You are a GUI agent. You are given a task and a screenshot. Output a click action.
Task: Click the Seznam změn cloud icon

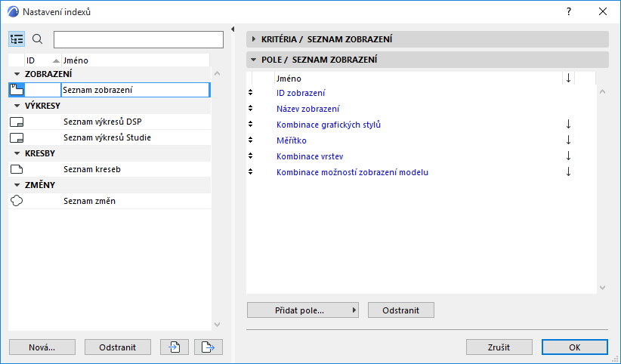(x=17, y=201)
